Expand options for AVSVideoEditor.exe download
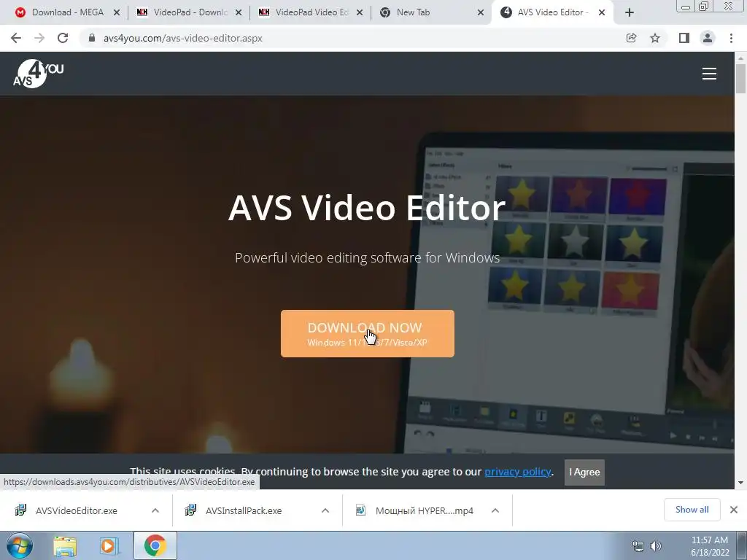This screenshot has width=747, height=560. (x=155, y=510)
